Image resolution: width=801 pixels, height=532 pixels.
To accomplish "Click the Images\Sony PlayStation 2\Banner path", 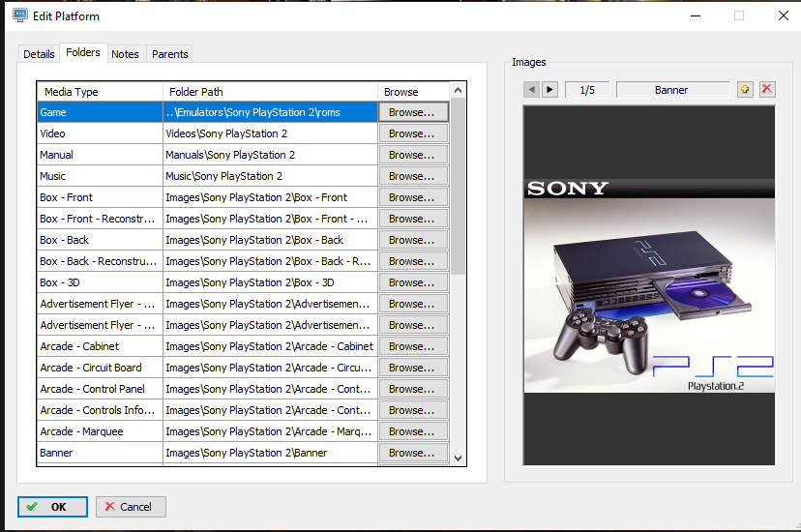I will pos(270,453).
